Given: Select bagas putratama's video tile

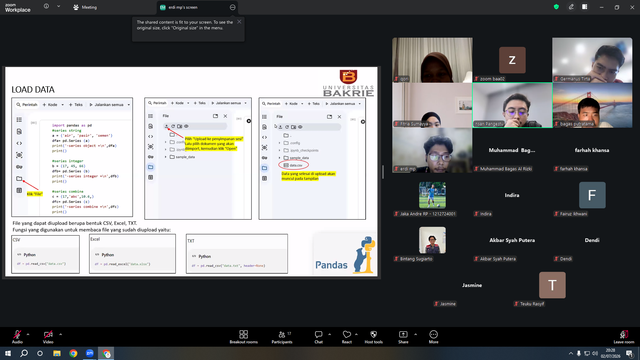Looking at the screenshot, I should [592, 105].
